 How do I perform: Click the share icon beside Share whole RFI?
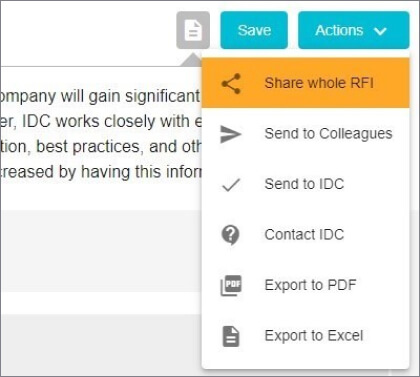coord(231,83)
